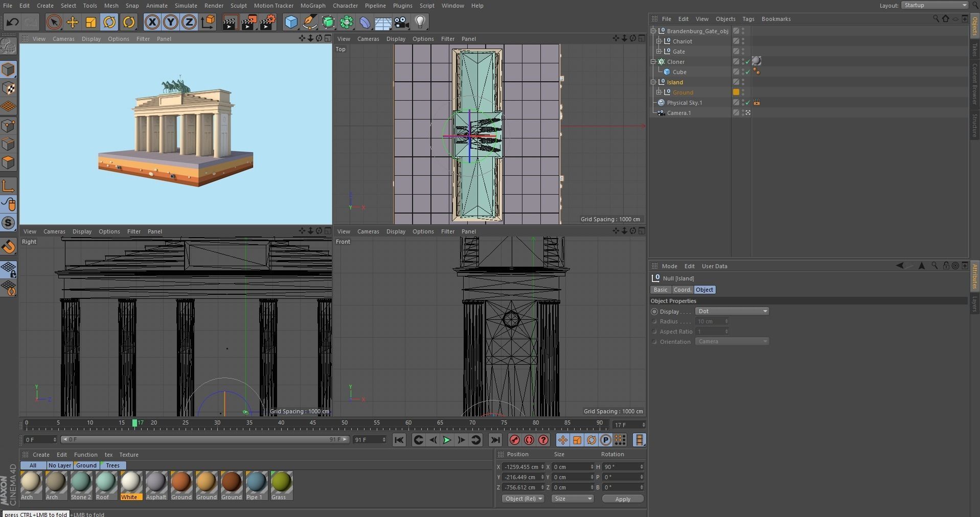Switch to the Basic tab
Viewport: 980px width, 517px height.
coord(660,290)
